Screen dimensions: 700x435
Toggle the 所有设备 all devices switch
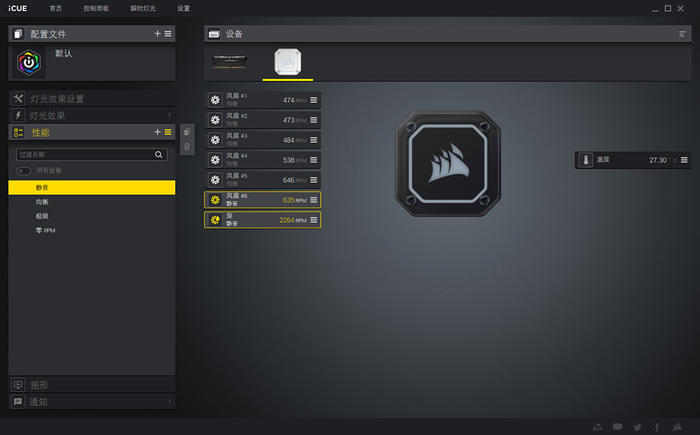[x=23, y=171]
